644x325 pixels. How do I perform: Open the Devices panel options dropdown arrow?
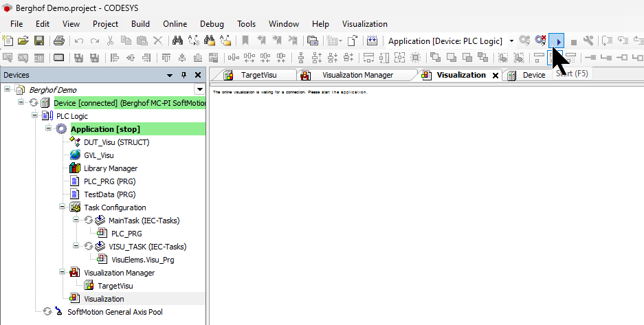(170, 75)
